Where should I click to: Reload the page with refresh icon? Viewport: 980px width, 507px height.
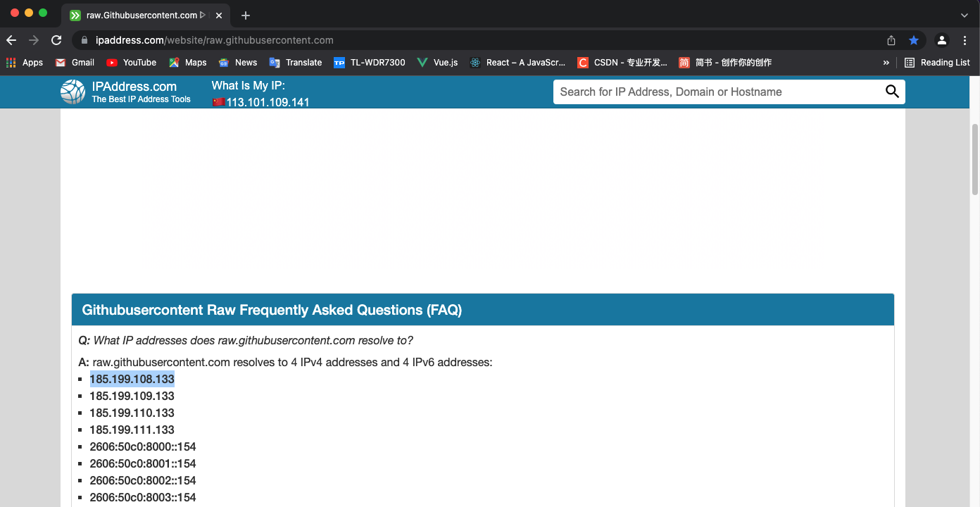56,40
